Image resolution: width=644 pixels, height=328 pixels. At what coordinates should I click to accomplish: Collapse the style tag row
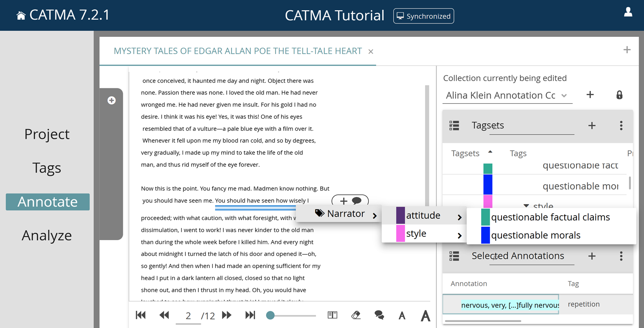[x=526, y=206]
